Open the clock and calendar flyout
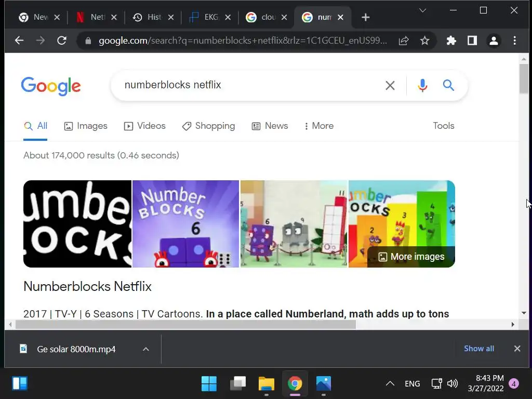The image size is (532, 399). pyautogui.click(x=486, y=383)
